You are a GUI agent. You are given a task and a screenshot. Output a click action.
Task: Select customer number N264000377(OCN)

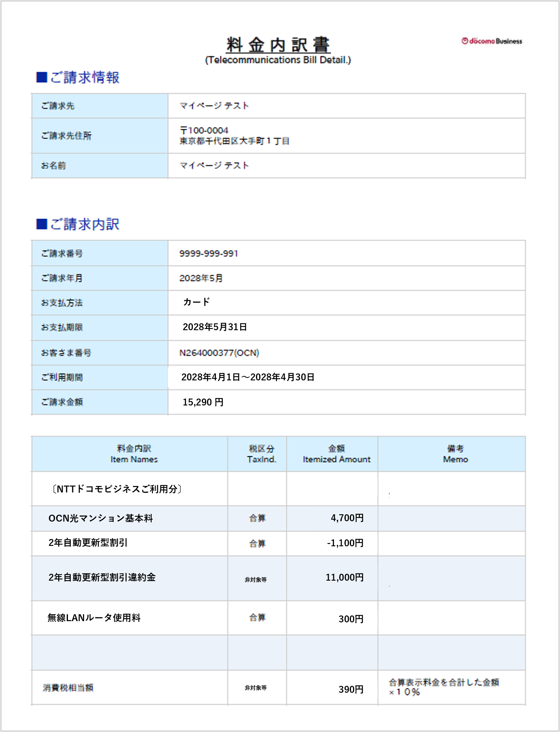pyautogui.click(x=219, y=353)
